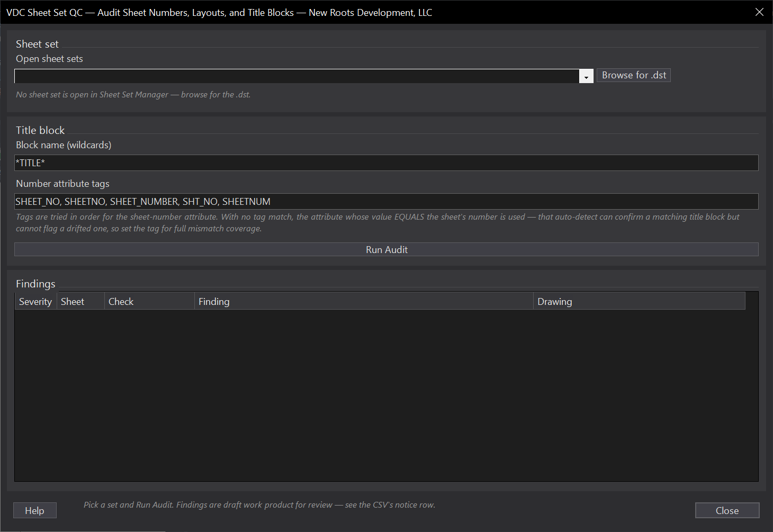Image resolution: width=773 pixels, height=532 pixels.
Task: Click the 'Sheet set' group heading
Action: pos(37,44)
